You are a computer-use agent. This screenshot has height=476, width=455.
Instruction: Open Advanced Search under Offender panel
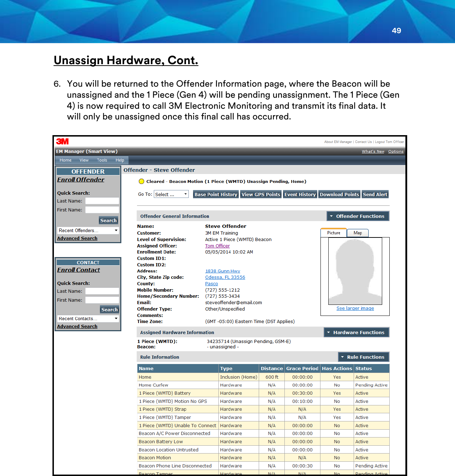pos(77,239)
